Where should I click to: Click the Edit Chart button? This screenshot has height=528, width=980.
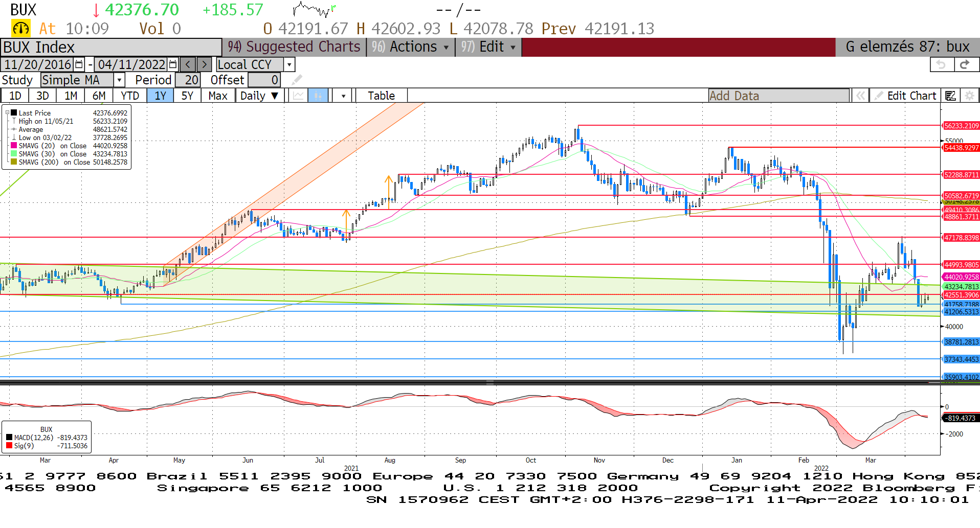pyautogui.click(x=905, y=96)
